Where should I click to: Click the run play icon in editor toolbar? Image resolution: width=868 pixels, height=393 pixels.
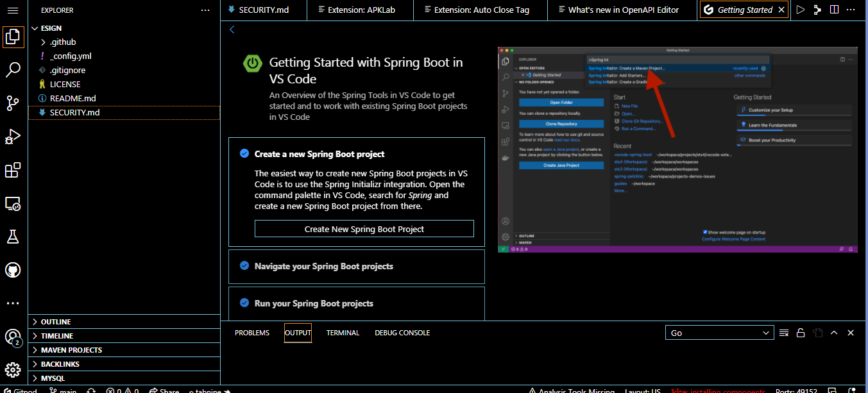click(800, 10)
